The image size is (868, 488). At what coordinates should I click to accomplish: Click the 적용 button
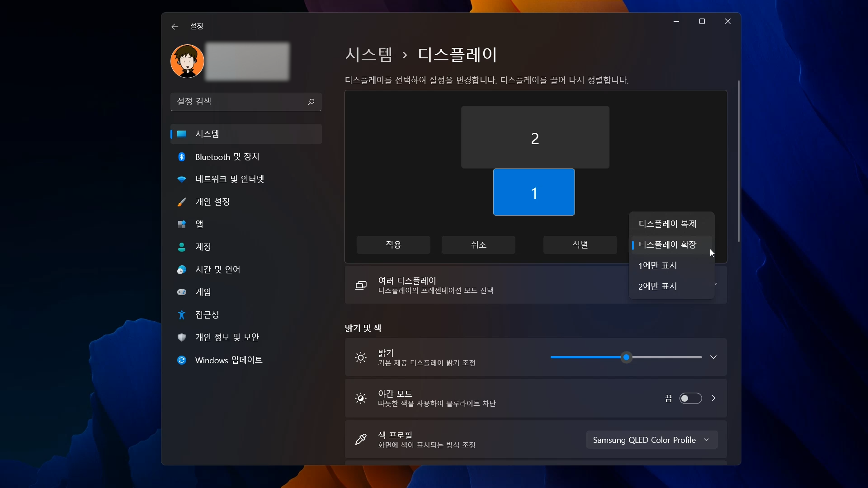coord(393,244)
